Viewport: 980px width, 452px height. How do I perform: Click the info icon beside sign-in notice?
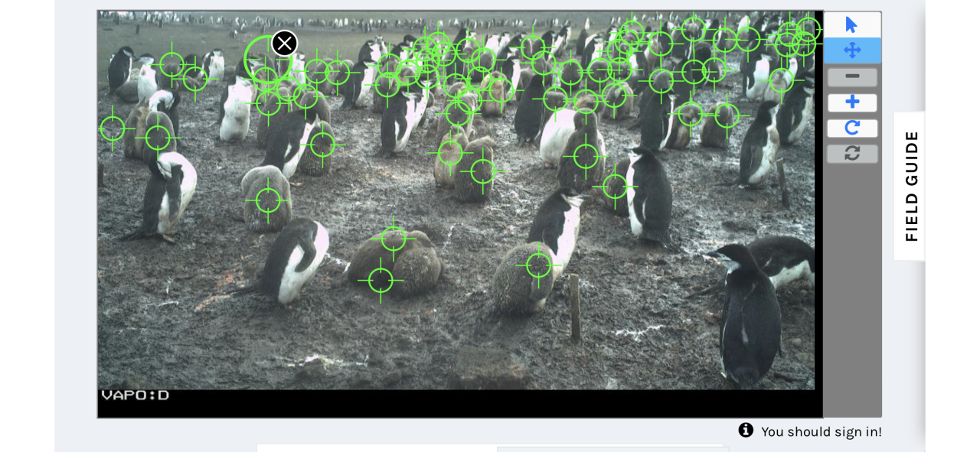coord(746,431)
